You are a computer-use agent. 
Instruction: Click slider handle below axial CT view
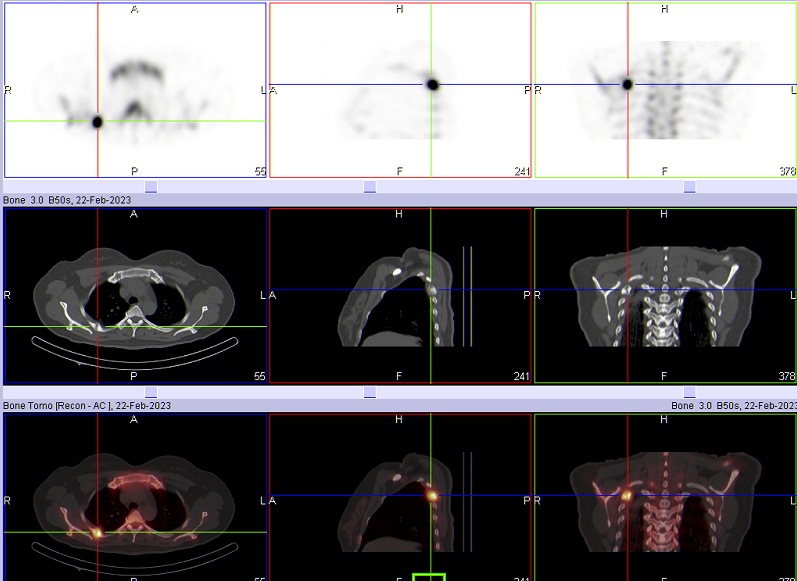click(x=151, y=392)
